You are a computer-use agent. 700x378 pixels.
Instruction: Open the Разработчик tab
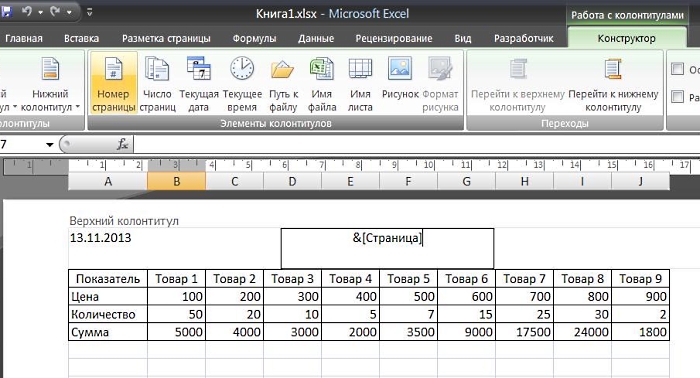coord(524,38)
